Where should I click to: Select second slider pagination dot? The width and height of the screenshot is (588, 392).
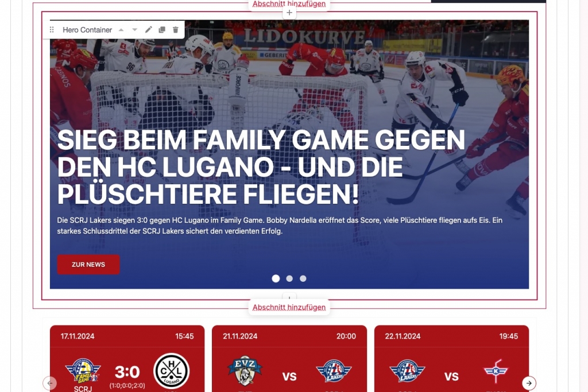289,278
